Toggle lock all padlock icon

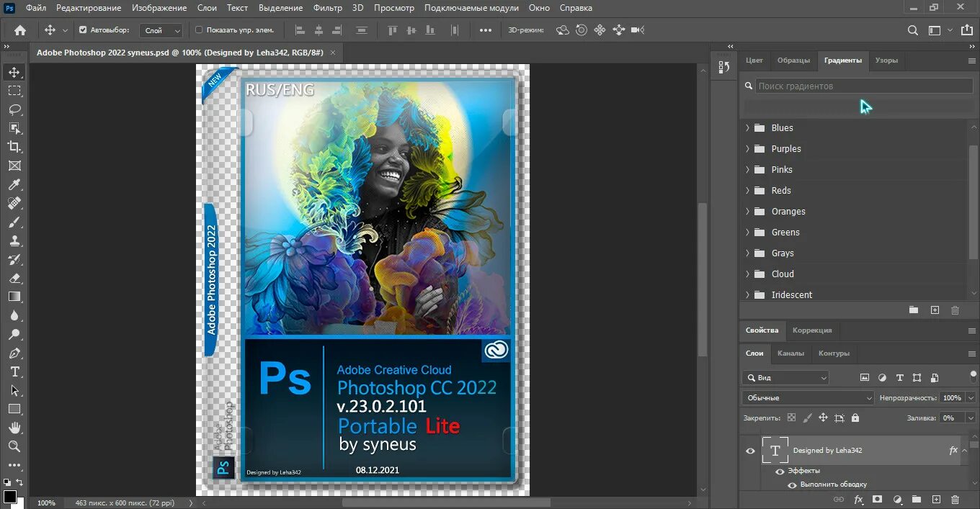coord(855,418)
